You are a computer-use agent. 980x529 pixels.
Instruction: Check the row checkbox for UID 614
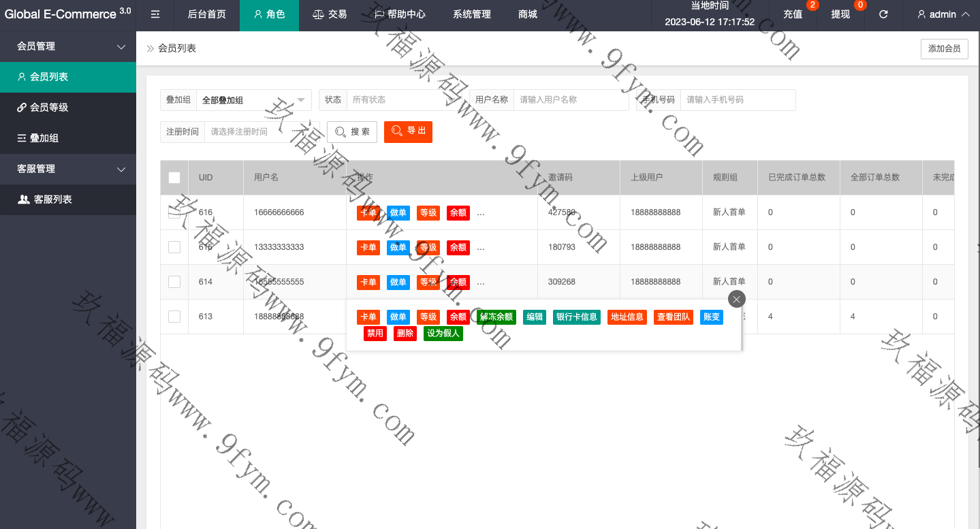[174, 282]
